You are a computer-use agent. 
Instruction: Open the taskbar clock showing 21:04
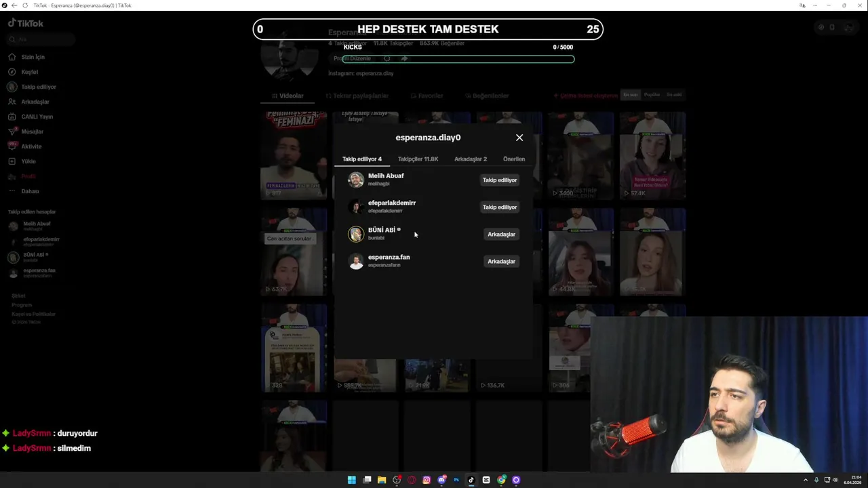click(853, 480)
